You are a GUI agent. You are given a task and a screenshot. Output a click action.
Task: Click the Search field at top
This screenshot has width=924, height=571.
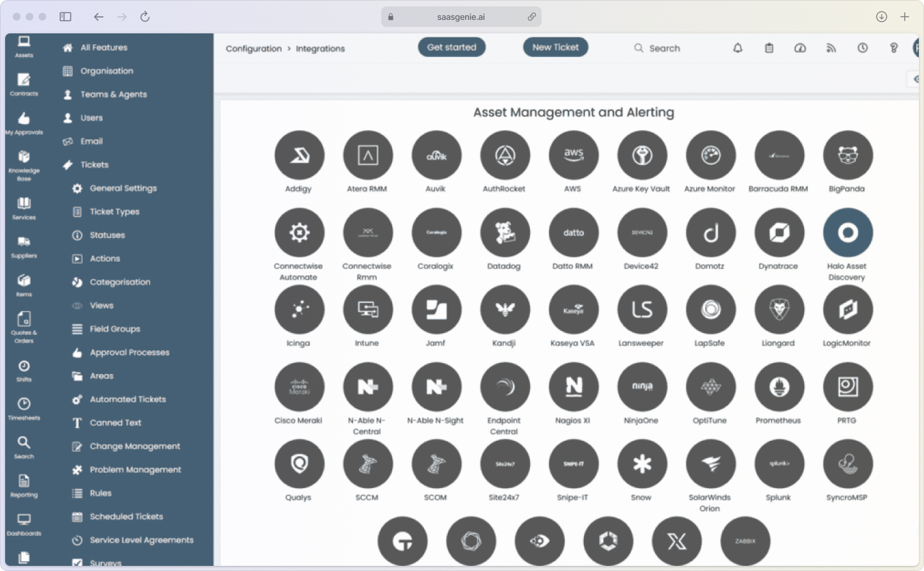tap(664, 47)
